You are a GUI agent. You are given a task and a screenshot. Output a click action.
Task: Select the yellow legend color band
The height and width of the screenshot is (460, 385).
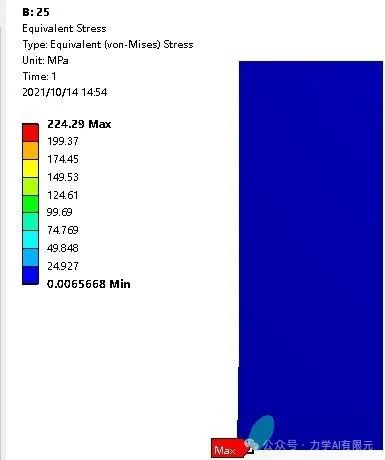pos(30,169)
